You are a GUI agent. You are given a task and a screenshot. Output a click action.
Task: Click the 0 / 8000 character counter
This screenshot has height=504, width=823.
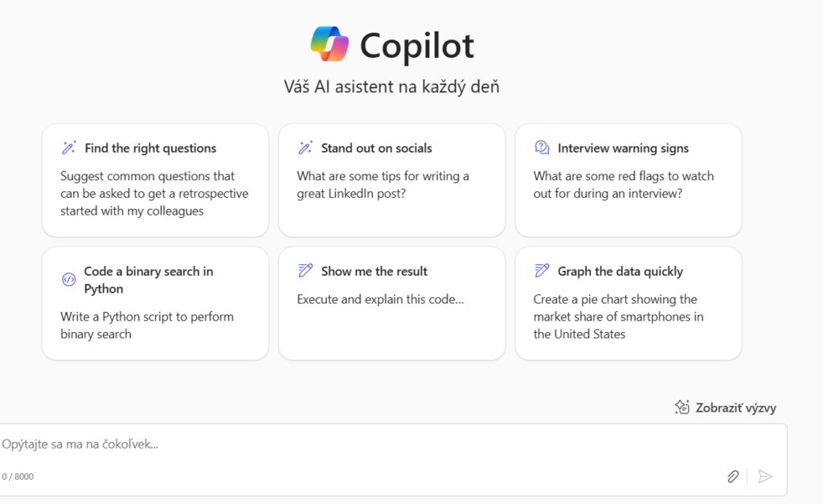pyautogui.click(x=18, y=477)
